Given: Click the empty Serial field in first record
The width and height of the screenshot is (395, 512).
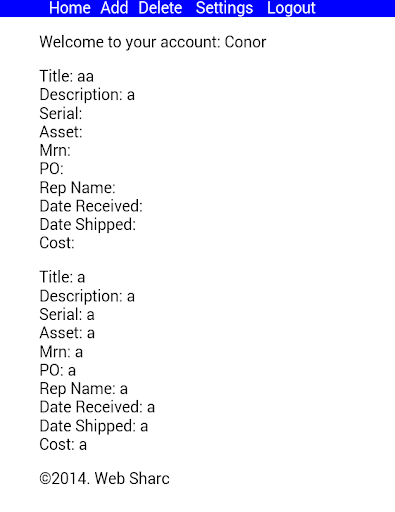Looking at the screenshot, I should tap(61, 113).
